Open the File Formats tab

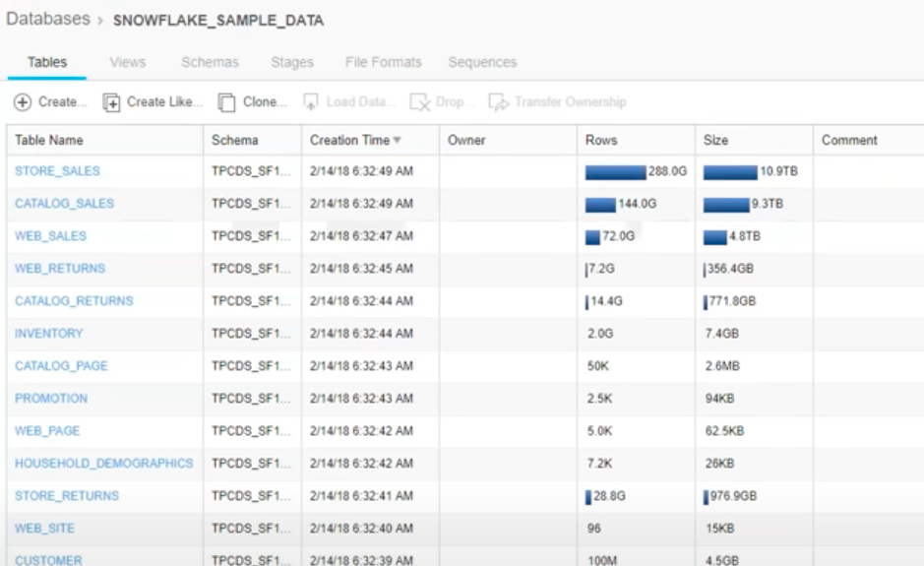point(384,62)
